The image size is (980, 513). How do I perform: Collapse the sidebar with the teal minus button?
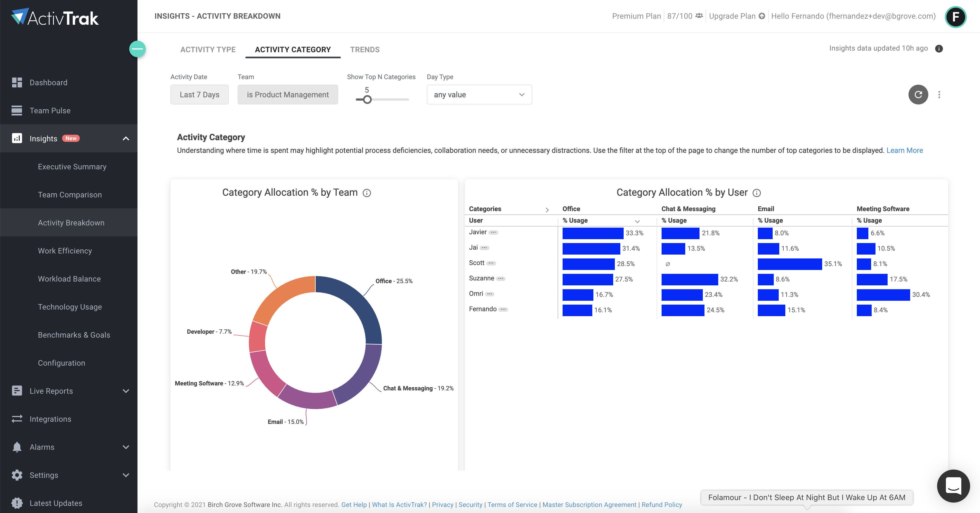click(x=137, y=49)
